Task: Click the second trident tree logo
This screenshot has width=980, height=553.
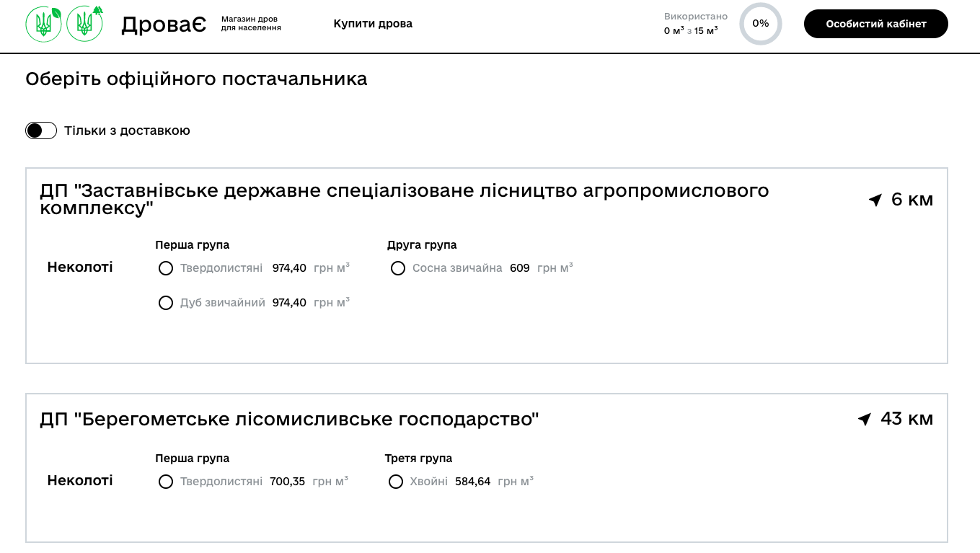Action: pyautogui.click(x=85, y=24)
